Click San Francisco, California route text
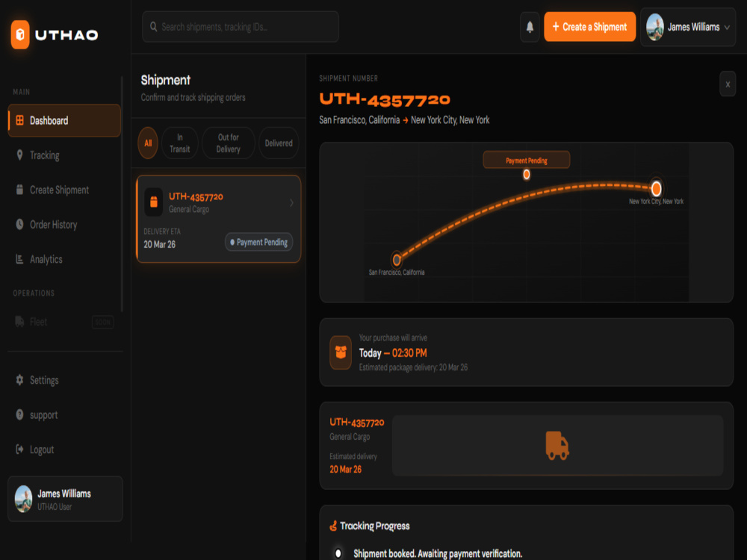Screen dimensions: 747x560 [359, 120]
